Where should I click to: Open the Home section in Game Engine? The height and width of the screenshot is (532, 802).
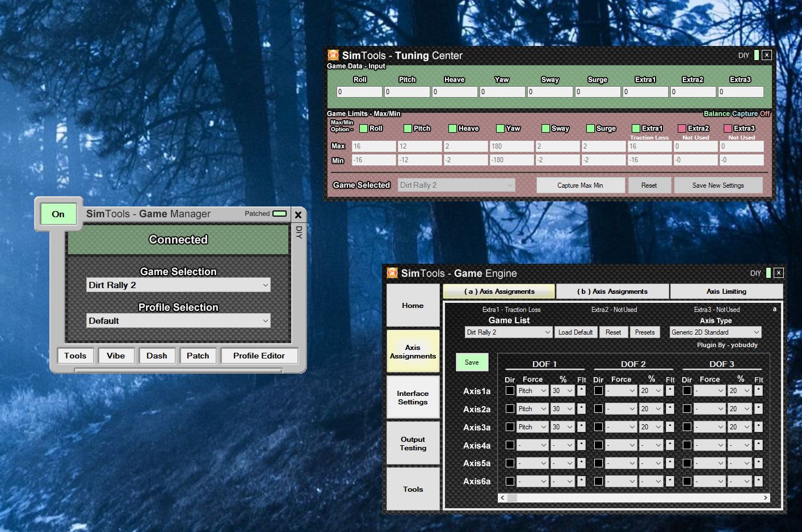pos(413,306)
